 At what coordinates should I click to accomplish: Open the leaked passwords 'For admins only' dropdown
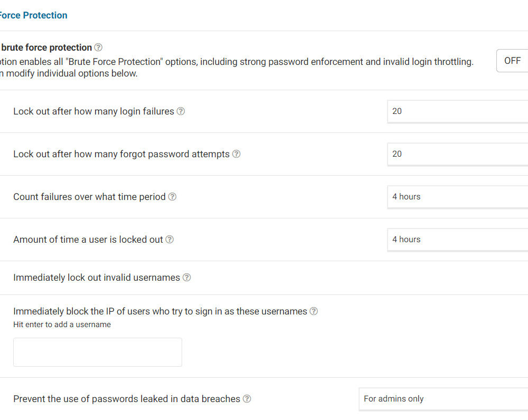click(443, 399)
